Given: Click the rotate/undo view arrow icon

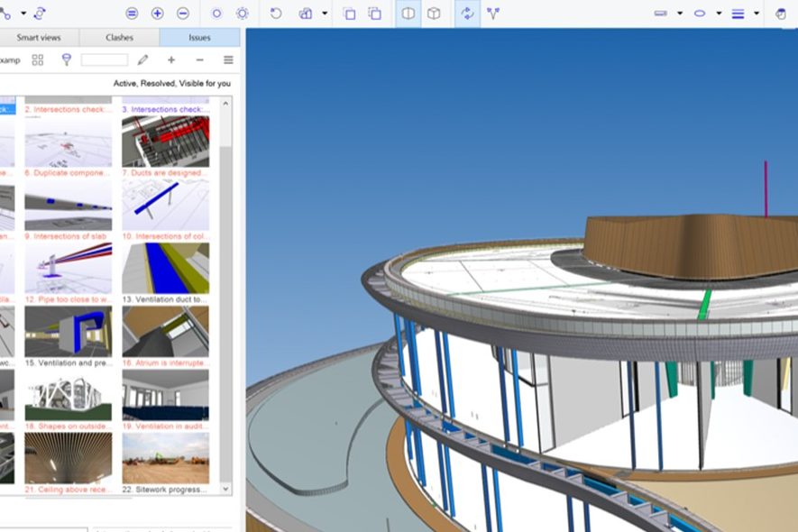Looking at the screenshot, I should [x=276, y=14].
